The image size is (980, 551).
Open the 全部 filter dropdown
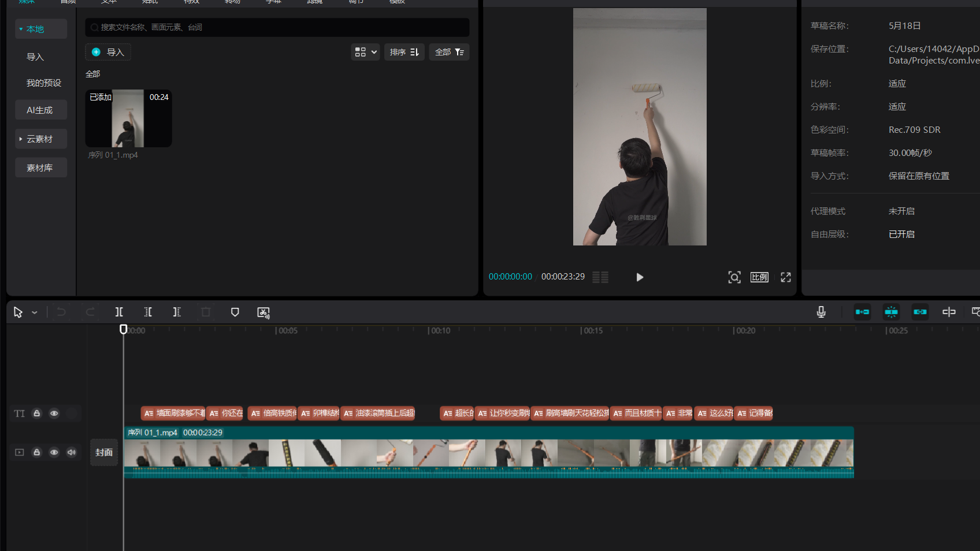coord(449,52)
